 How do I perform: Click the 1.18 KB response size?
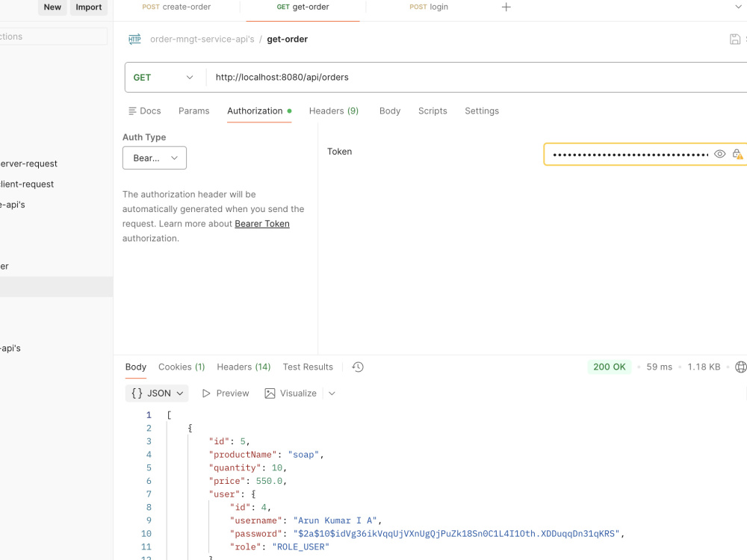tap(704, 367)
